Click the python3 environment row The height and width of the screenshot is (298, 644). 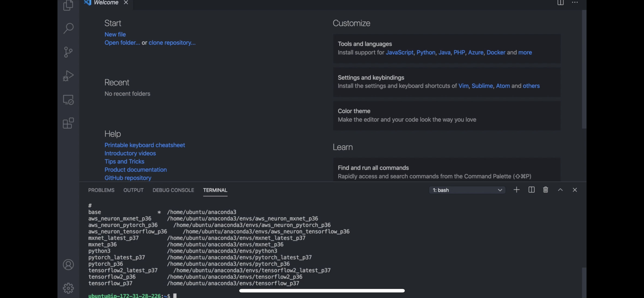pos(182,251)
